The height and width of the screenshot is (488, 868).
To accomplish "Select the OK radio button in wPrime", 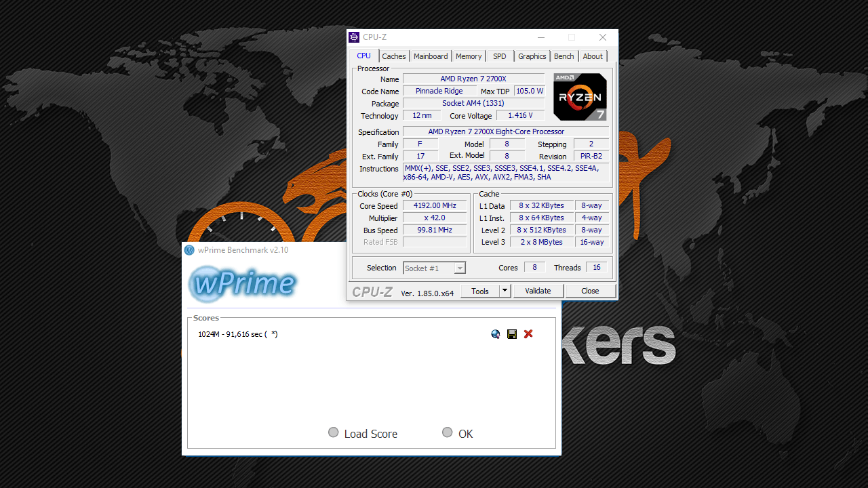I will pyautogui.click(x=447, y=432).
